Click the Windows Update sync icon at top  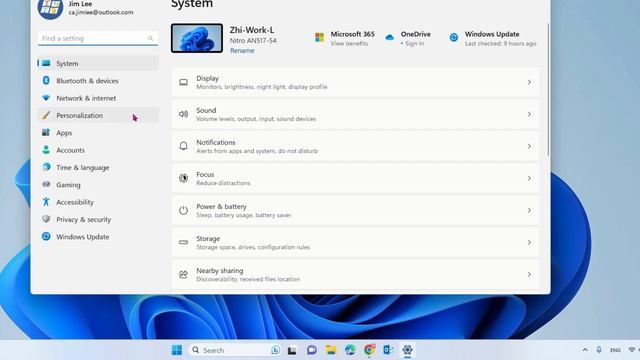point(453,38)
